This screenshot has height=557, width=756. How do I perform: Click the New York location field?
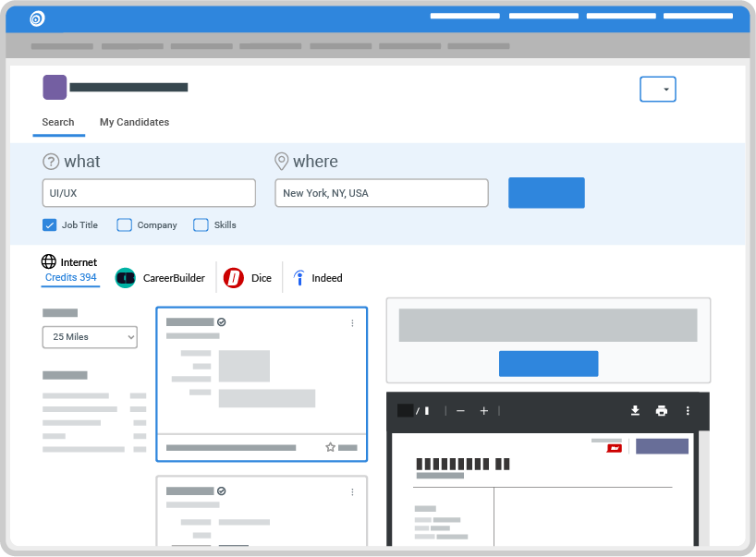[381, 193]
